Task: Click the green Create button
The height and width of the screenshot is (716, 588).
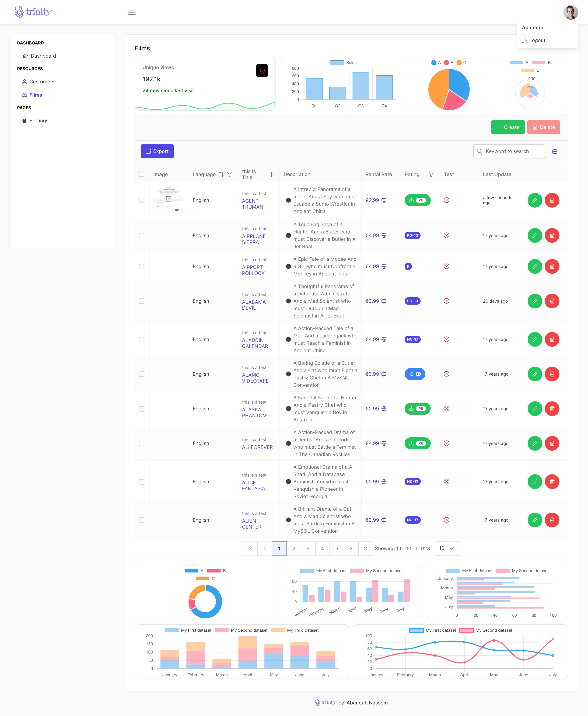Action: 508,127
